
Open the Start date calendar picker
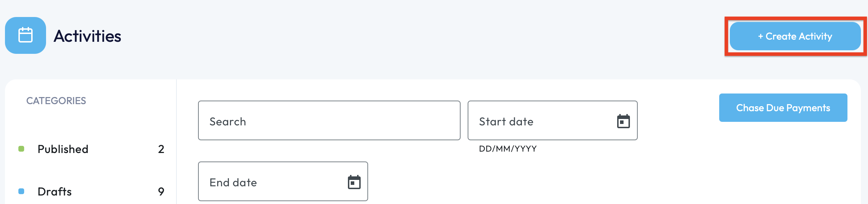tap(623, 121)
